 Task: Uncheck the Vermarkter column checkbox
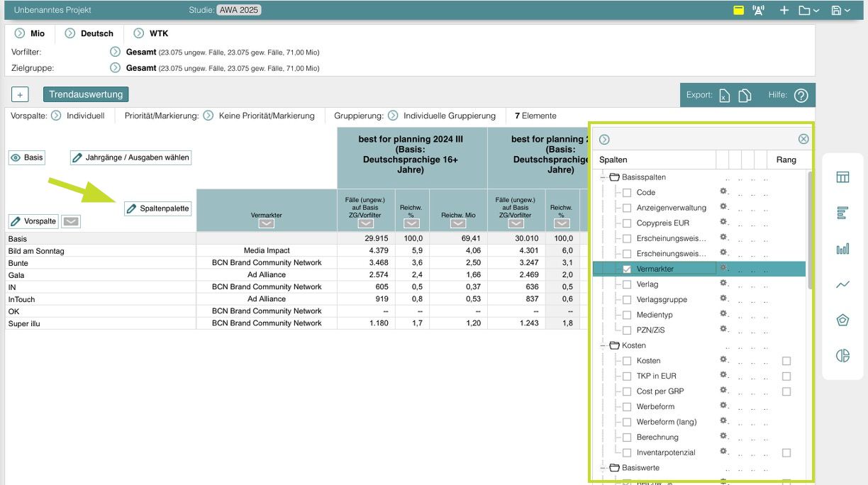627,269
